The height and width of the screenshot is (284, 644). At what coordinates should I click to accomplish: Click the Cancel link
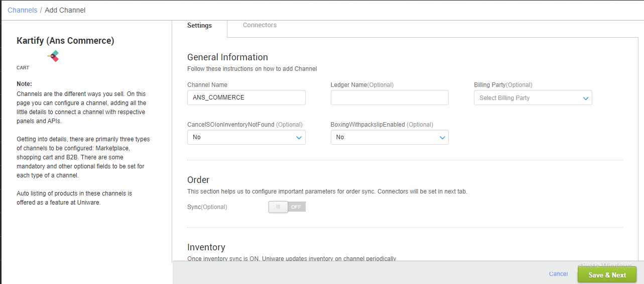[x=558, y=274]
